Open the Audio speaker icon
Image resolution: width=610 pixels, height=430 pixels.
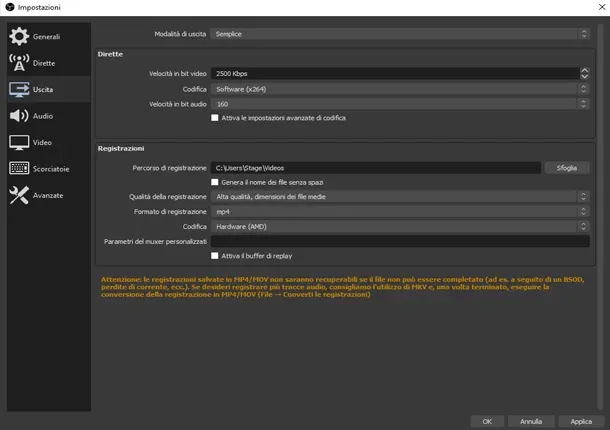coord(19,116)
